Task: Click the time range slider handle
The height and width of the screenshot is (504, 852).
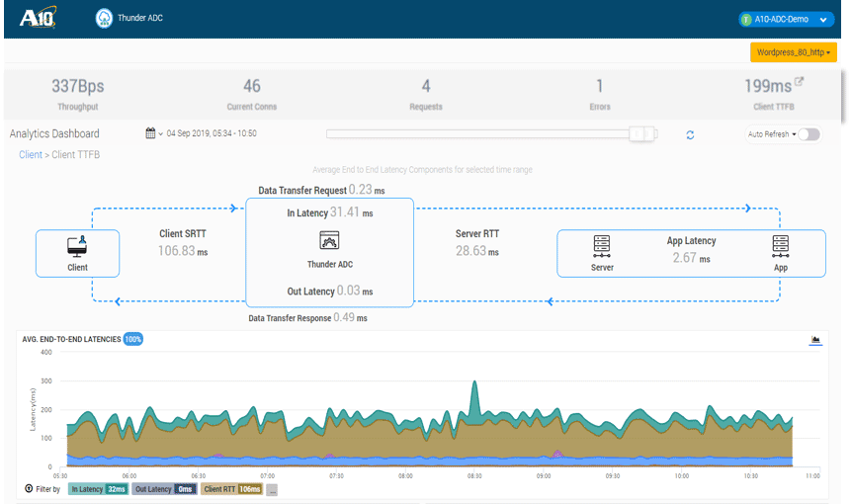Action: pos(642,133)
